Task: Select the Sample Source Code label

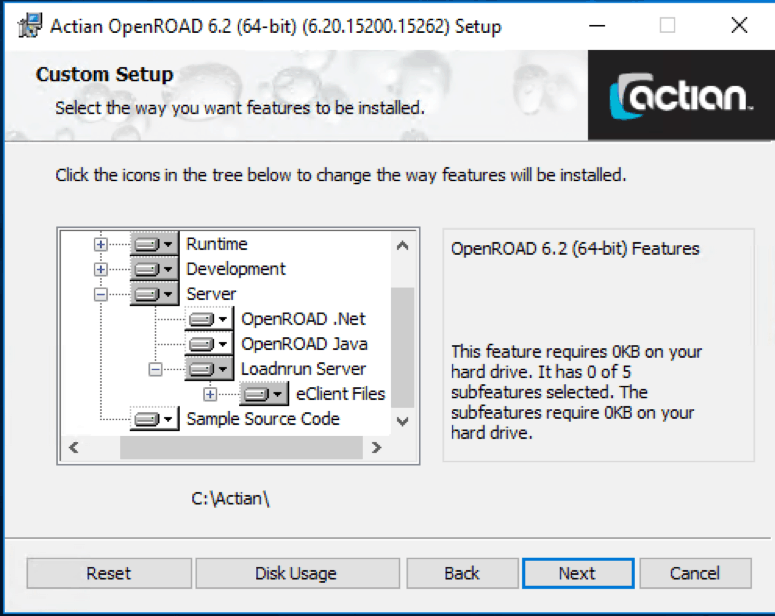Action: tap(263, 419)
